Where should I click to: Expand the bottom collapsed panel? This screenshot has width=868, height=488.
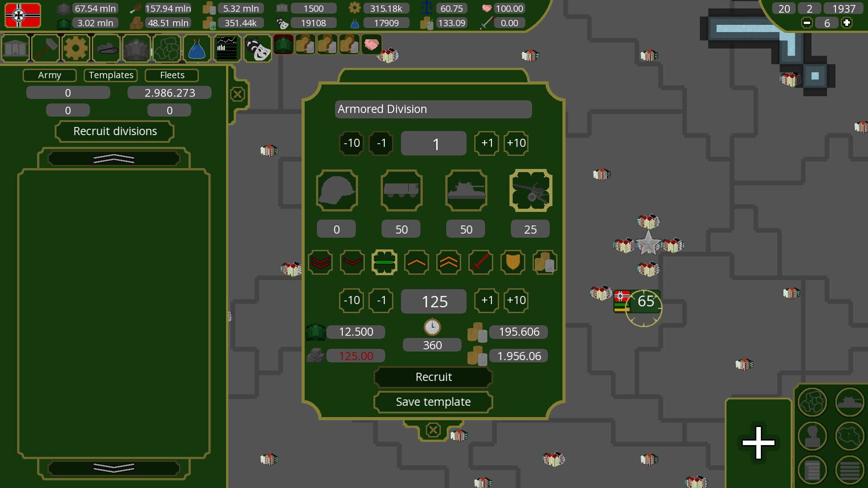[x=114, y=468]
